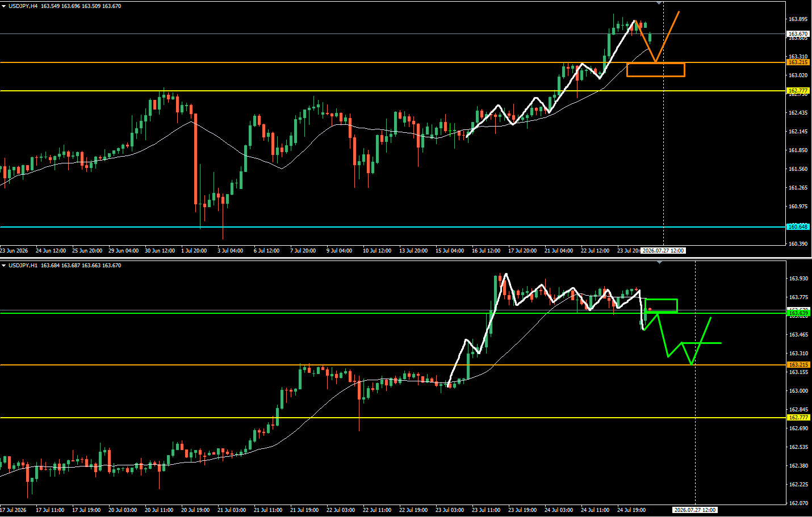Select the cyan horizontal line on H4 chart

pos(392,227)
